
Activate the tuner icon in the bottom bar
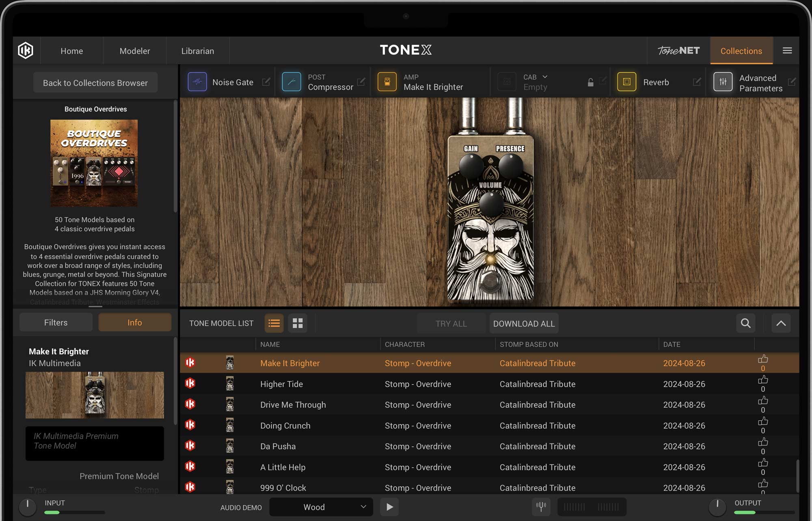pyautogui.click(x=542, y=507)
